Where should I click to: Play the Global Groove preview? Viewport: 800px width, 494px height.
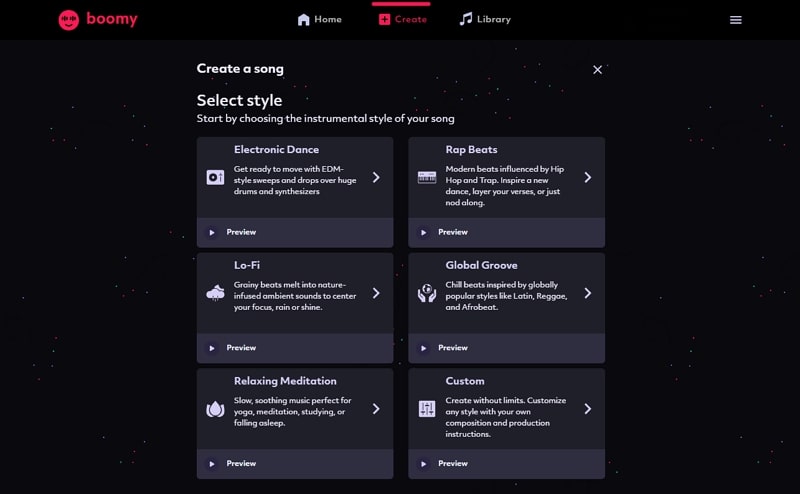[424, 348]
